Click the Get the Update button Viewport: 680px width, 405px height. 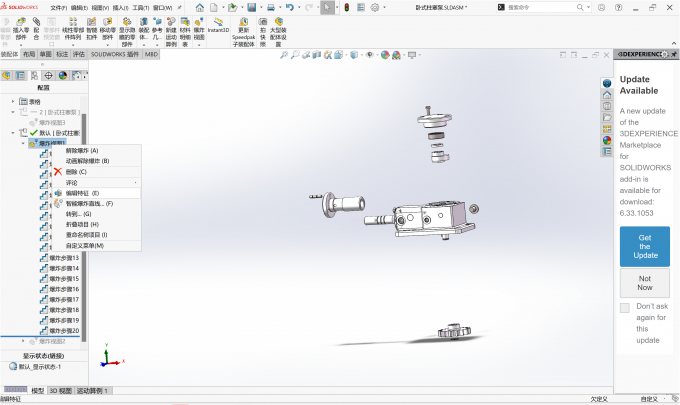pyautogui.click(x=644, y=246)
